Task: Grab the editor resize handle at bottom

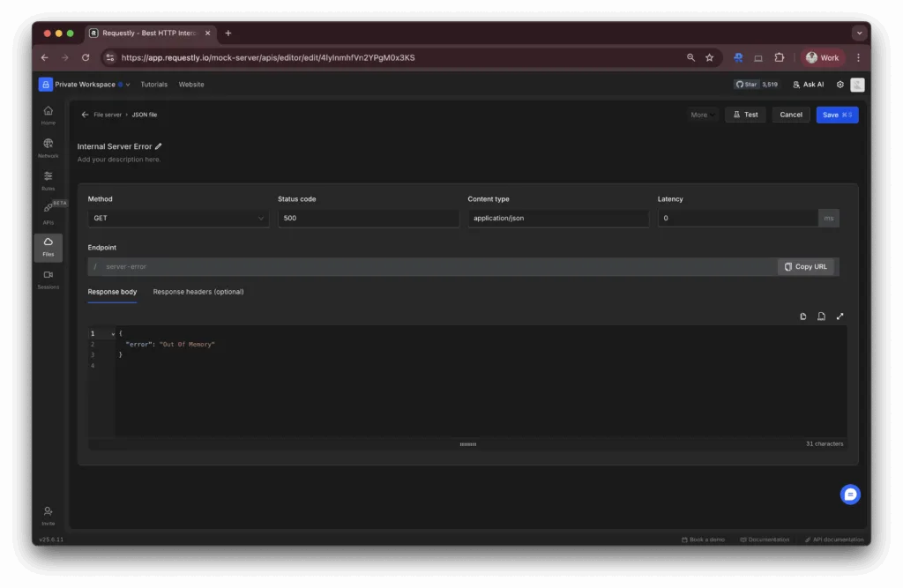Action: point(467,444)
